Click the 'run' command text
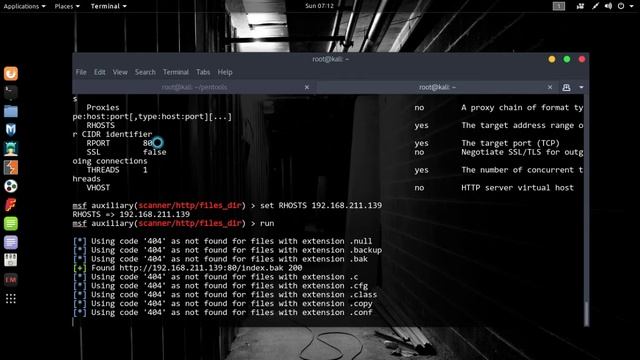 coord(267,223)
